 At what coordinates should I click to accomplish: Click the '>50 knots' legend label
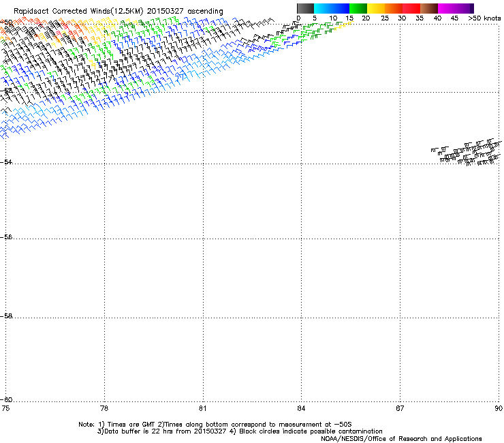(x=484, y=18)
